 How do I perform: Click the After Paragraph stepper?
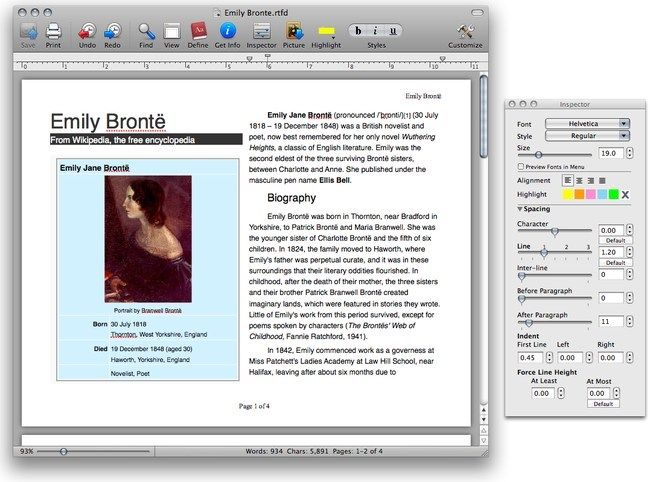[x=630, y=321]
